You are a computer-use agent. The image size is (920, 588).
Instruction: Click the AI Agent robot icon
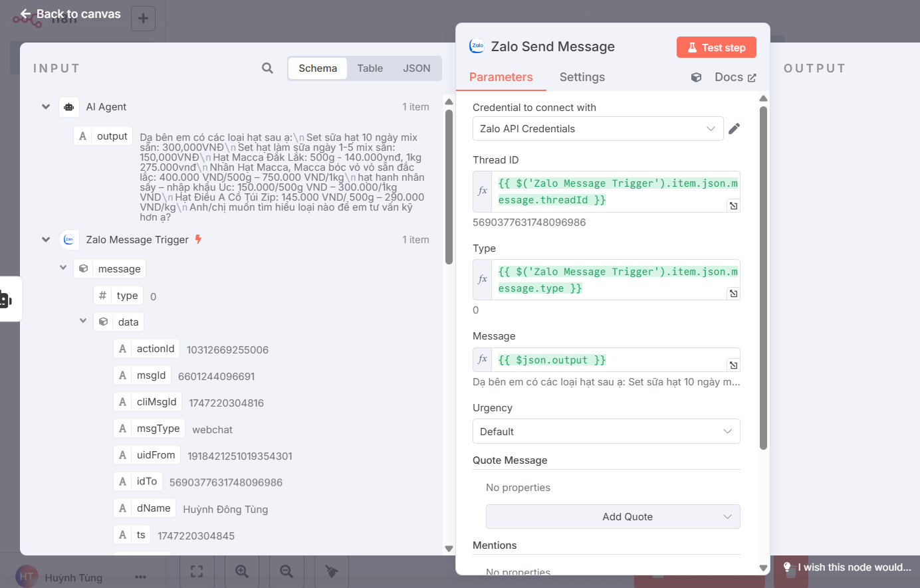[x=69, y=107]
